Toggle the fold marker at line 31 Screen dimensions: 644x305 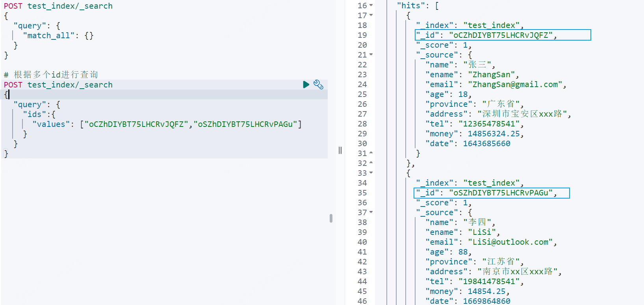coord(371,153)
